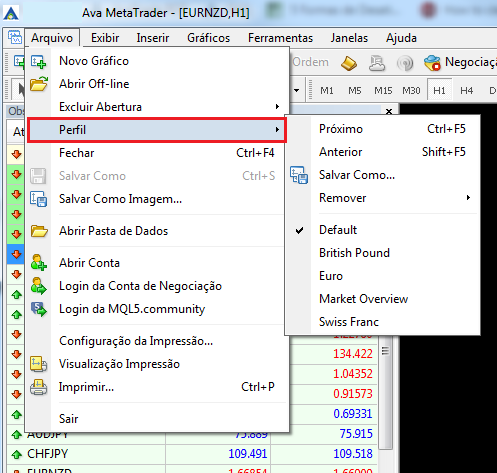Click the Ava MetaTrader application logo
The width and height of the screenshot is (497, 473).
pyautogui.click(x=11, y=13)
